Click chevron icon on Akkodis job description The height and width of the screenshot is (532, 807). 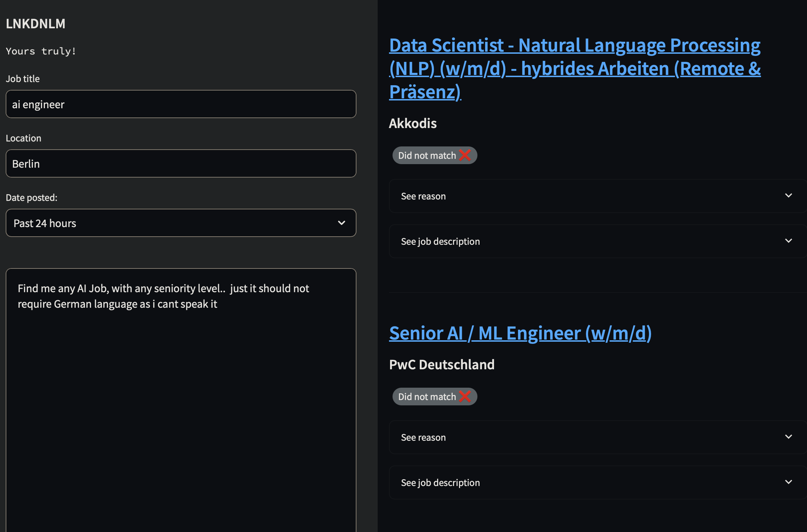(x=788, y=241)
